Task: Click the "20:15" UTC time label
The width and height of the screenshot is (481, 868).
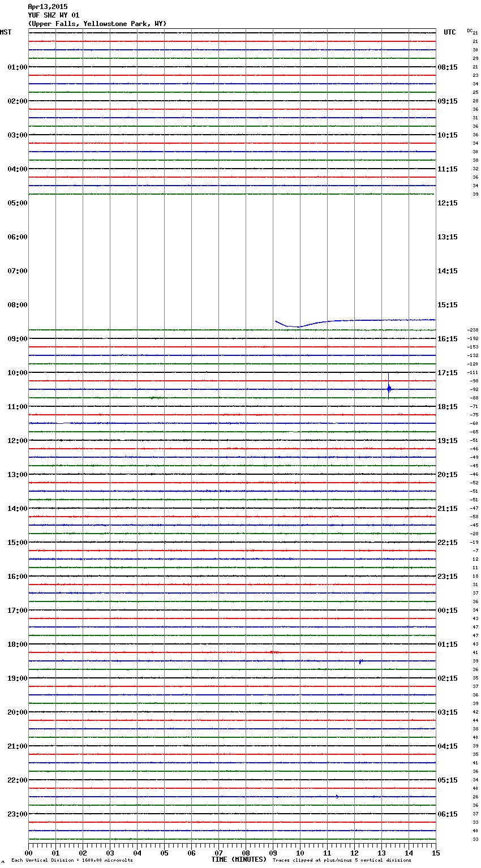Action: pyautogui.click(x=448, y=475)
